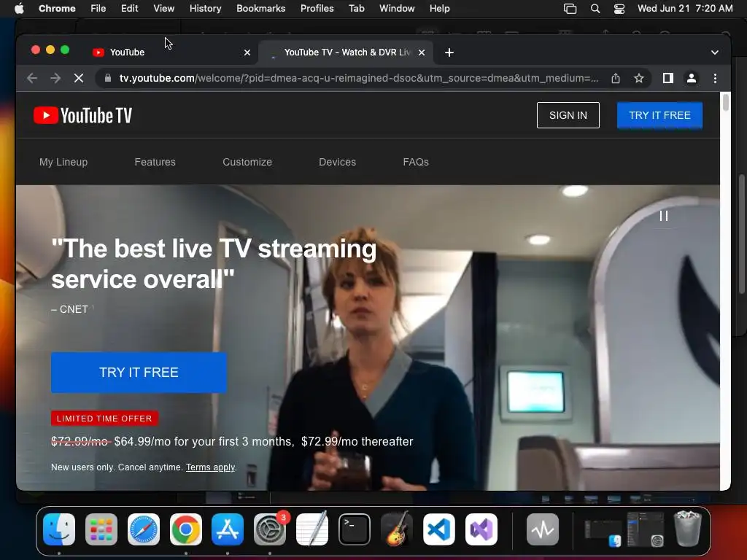Click the YouTube TV logo
This screenshot has width=747, height=560.
tap(83, 115)
